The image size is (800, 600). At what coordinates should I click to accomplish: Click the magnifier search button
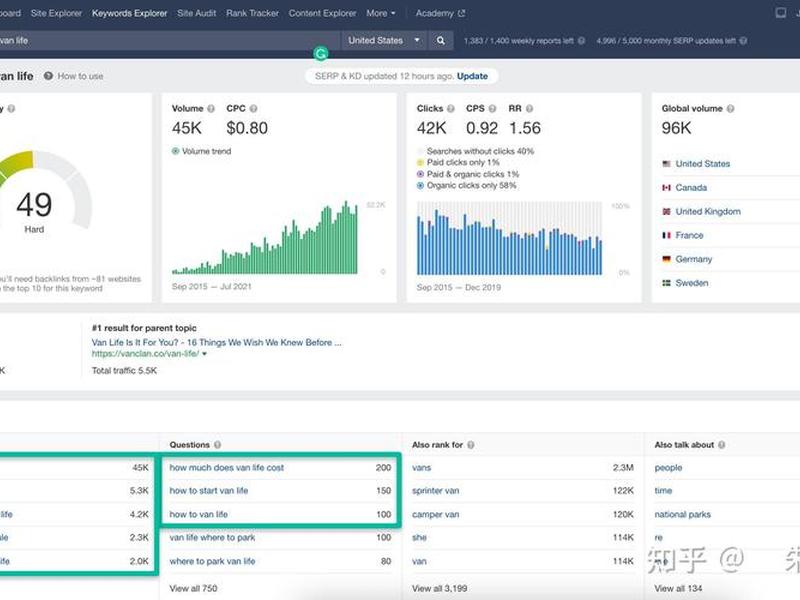pyautogui.click(x=440, y=40)
